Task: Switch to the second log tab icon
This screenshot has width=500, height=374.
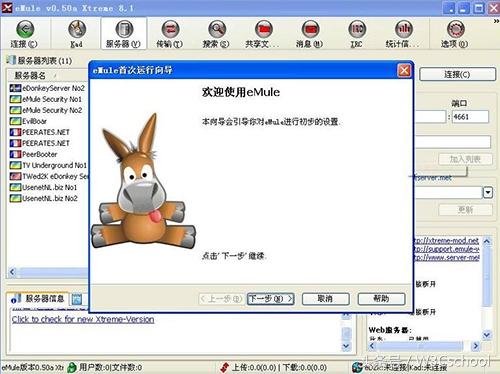Action: (x=77, y=299)
